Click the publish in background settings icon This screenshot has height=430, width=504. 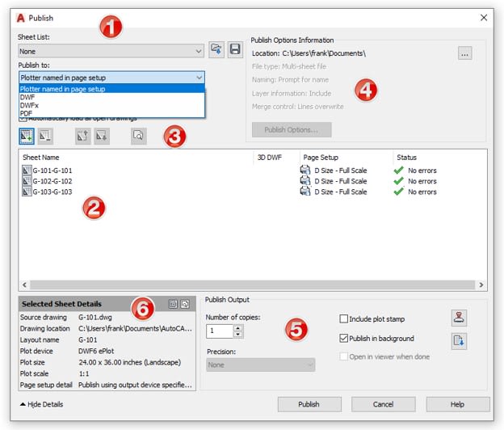(x=459, y=341)
